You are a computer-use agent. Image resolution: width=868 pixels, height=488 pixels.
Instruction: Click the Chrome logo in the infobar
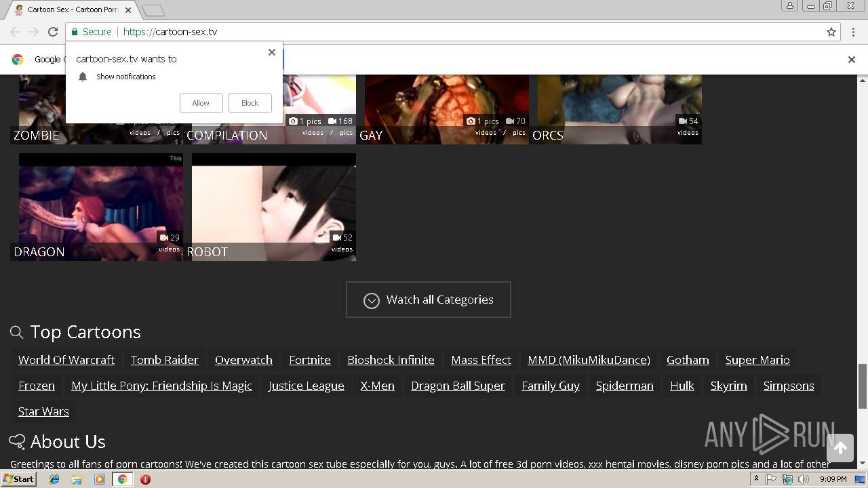point(18,60)
